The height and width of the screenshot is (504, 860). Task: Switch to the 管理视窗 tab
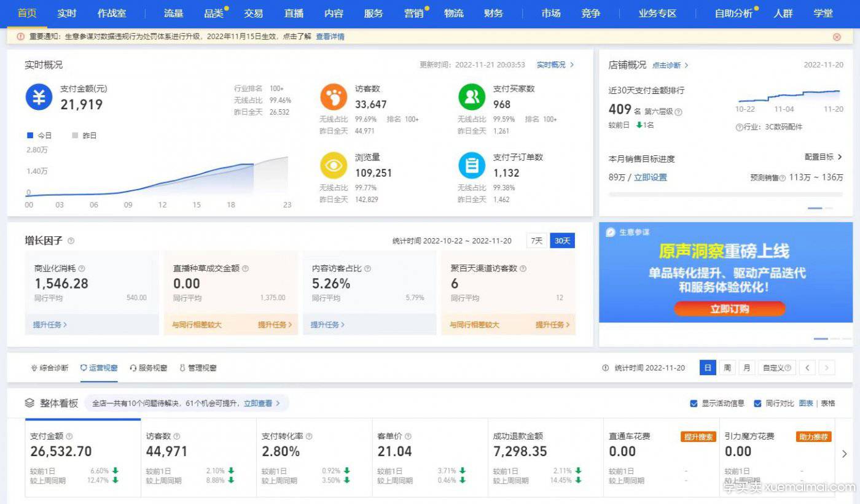tap(198, 368)
